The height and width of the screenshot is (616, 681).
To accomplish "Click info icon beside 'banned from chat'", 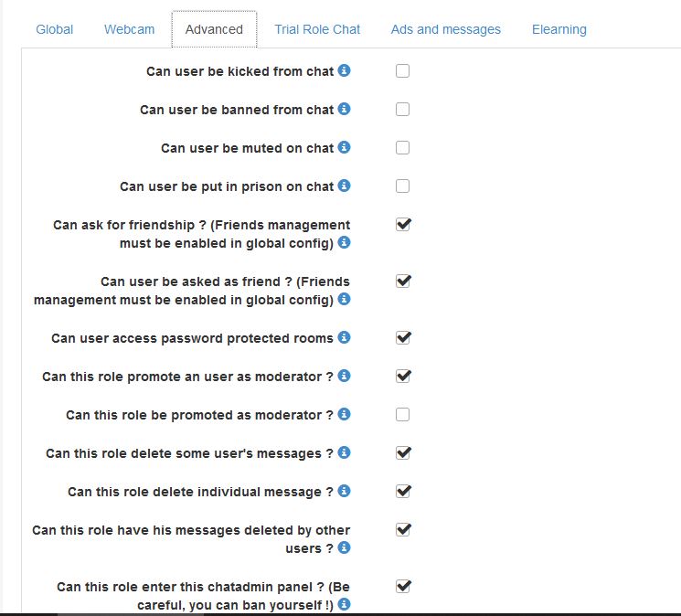I will (x=345, y=109).
